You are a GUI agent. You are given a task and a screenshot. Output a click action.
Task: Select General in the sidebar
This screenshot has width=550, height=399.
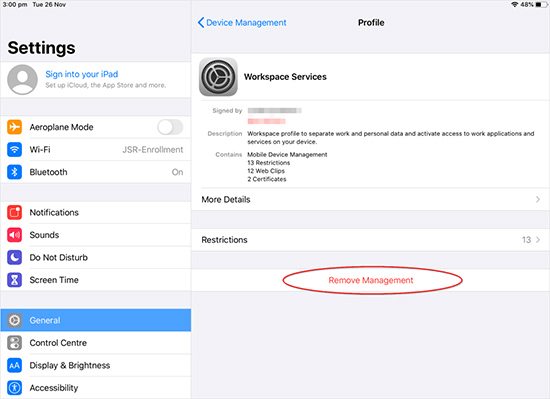click(x=96, y=320)
